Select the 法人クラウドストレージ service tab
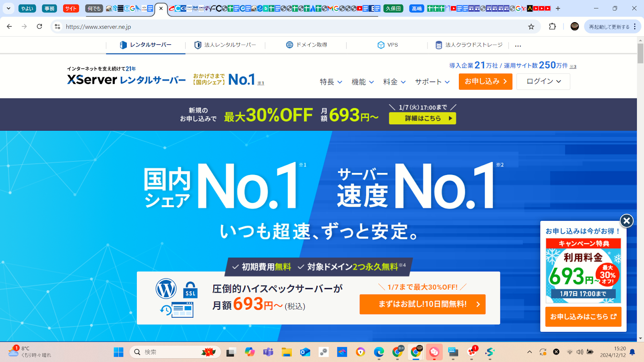Viewport: 644px width, 362px height. pos(469,45)
